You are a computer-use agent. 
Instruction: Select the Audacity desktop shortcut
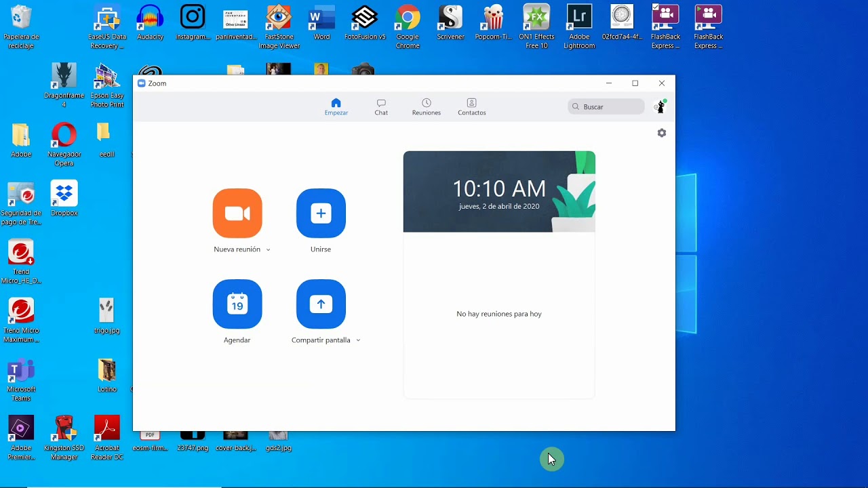click(x=150, y=23)
